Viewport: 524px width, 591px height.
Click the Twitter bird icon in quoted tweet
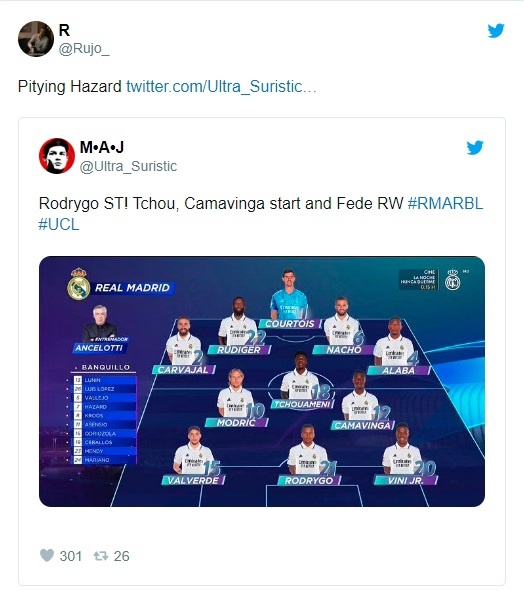(475, 148)
